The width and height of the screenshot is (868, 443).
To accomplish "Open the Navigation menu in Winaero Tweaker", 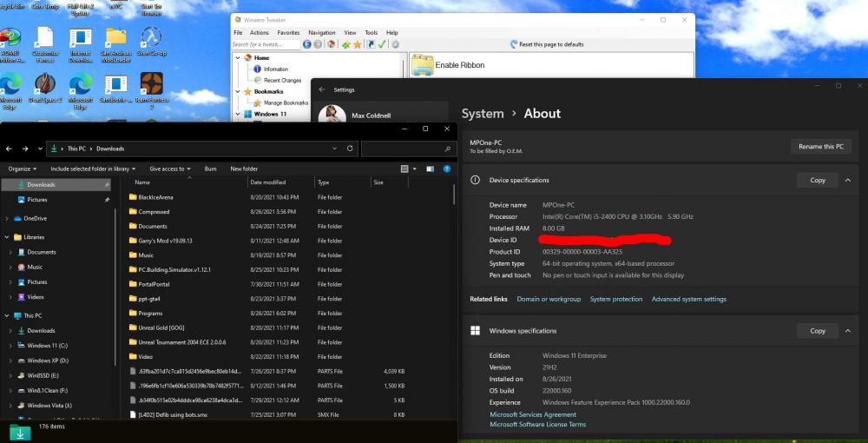I will (x=321, y=32).
